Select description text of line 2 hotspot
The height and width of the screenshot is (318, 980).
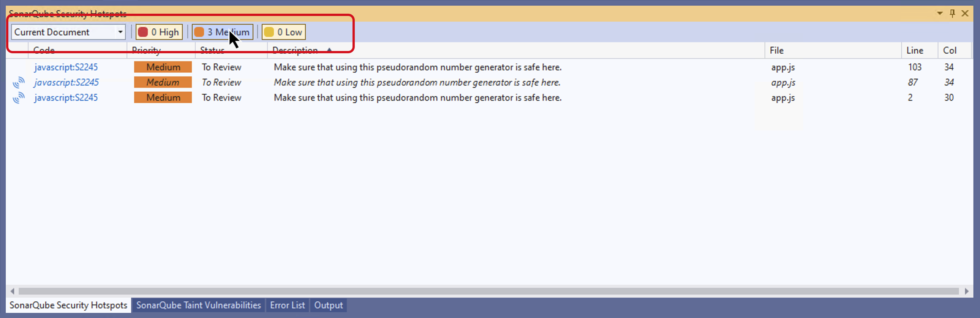(x=418, y=97)
